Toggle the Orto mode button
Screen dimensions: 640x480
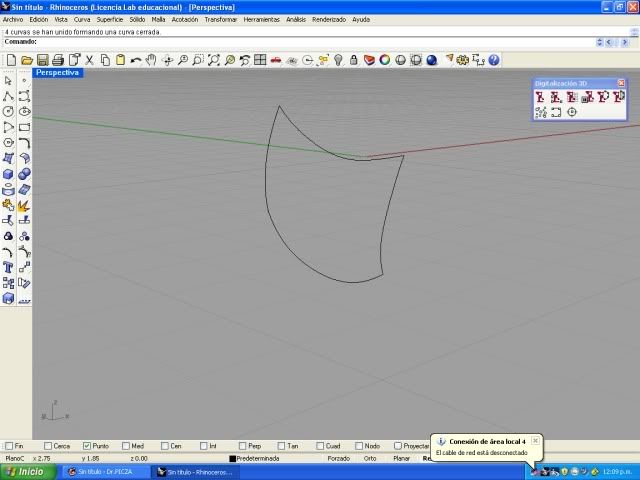(x=370, y=458)
